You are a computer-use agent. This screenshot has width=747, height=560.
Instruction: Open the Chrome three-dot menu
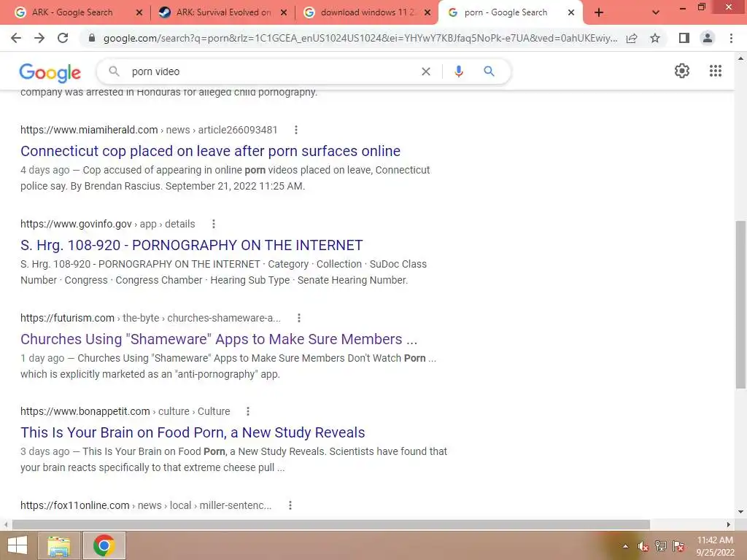pyautogui.click(x=731, y=38)
